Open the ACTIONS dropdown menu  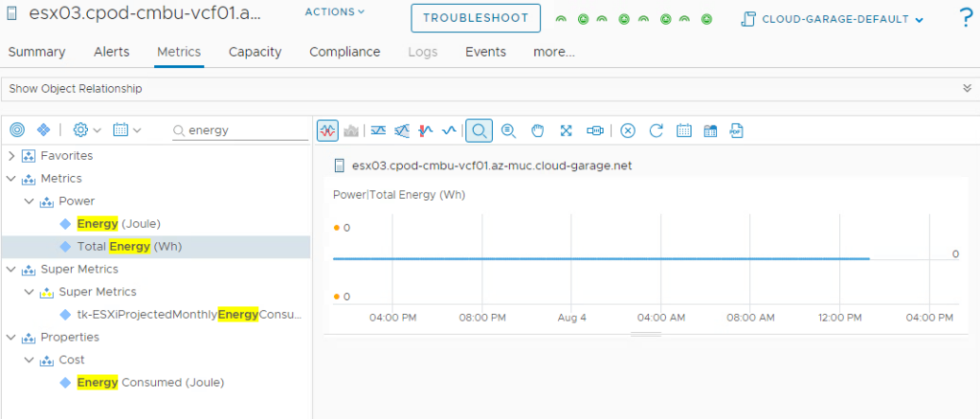pyautogui.click(x=334, y=11)
